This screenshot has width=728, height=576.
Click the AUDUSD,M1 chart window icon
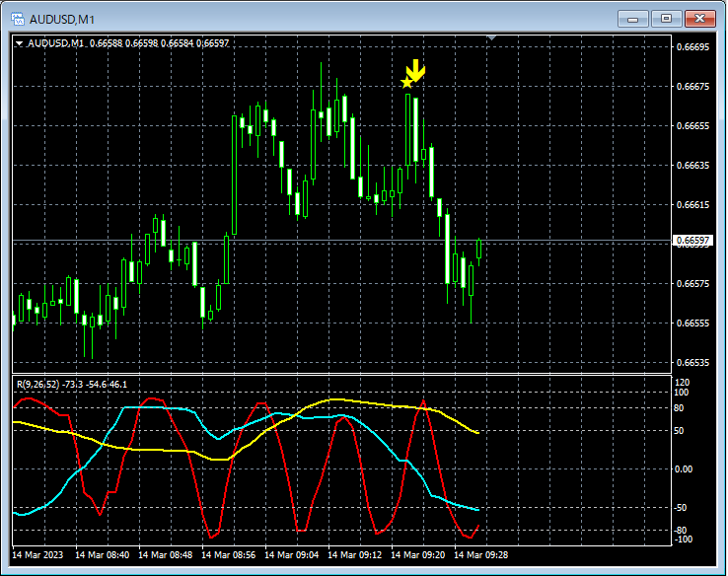pyautogui.click(x=18, y=19)
